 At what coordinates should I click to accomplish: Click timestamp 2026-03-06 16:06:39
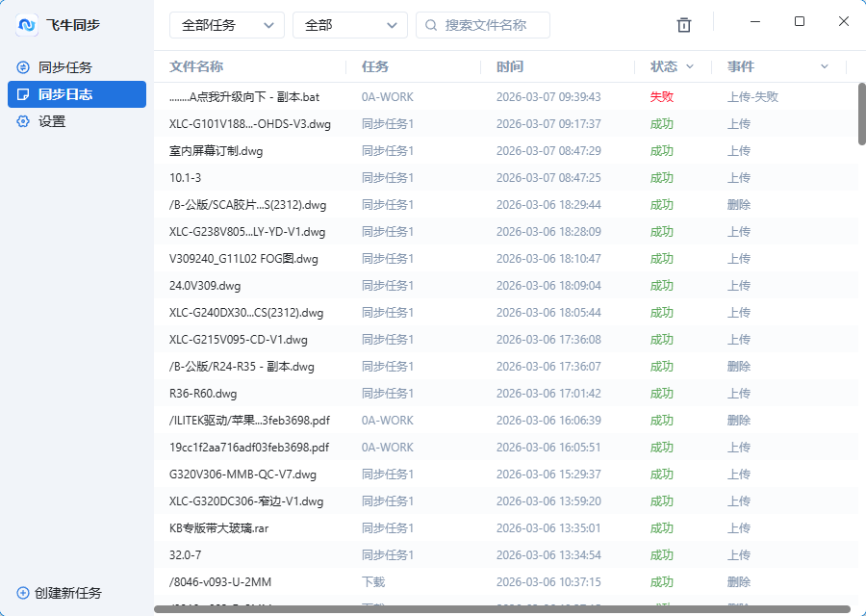[548, 421]
